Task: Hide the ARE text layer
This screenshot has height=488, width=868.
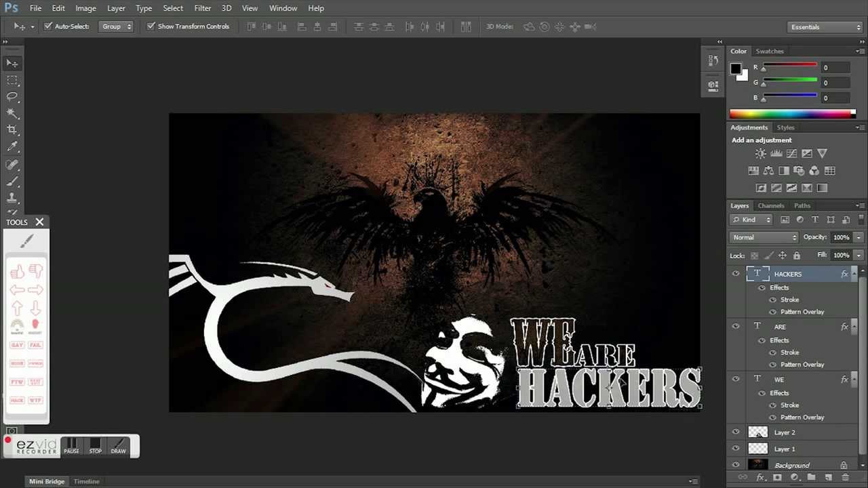Action: pyautogui.click(x=736, y=327)
